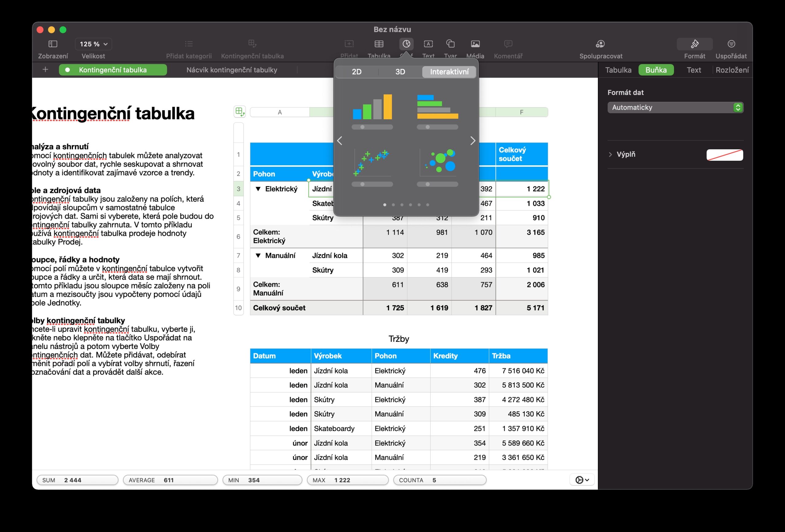Insert the interactive horizontal bar chart
Image resolution: width=785 pixels, height=532 pixels.
coord(438,107)
